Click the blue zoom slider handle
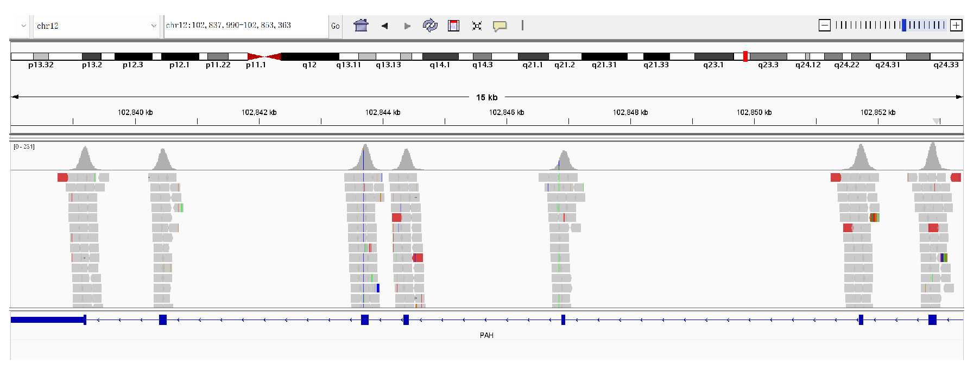 [x=904, y=25]
